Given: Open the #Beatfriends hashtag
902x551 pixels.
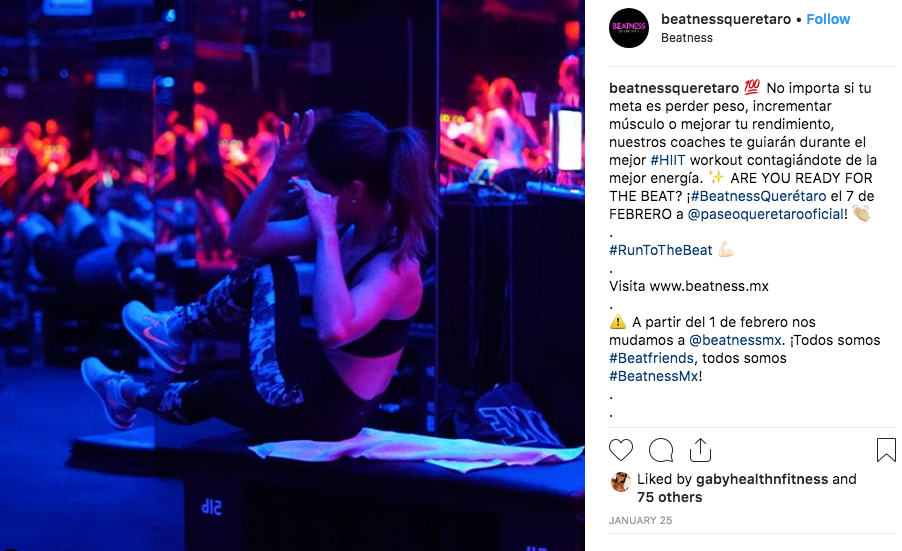Looking at the screenshot, I should [651, 358].
